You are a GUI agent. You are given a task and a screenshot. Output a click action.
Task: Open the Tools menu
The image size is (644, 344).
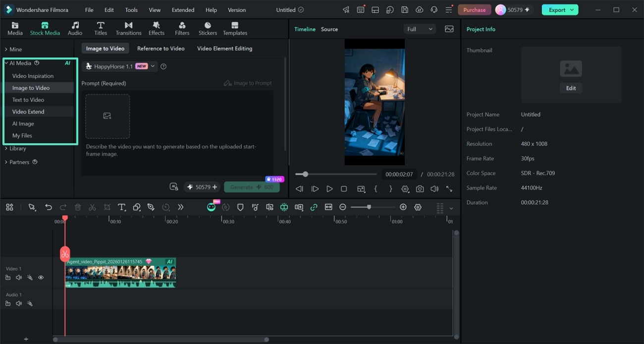(131, 10)
